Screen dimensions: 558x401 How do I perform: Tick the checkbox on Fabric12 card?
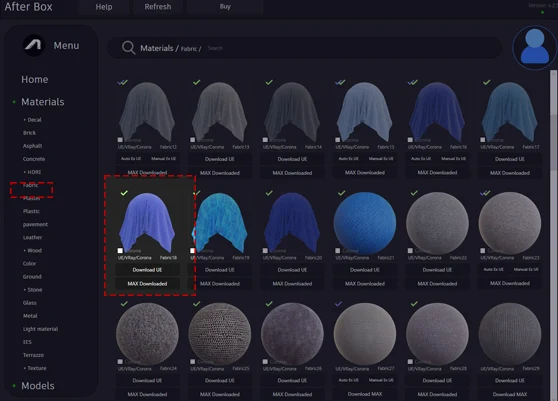(x=120, y=140)
